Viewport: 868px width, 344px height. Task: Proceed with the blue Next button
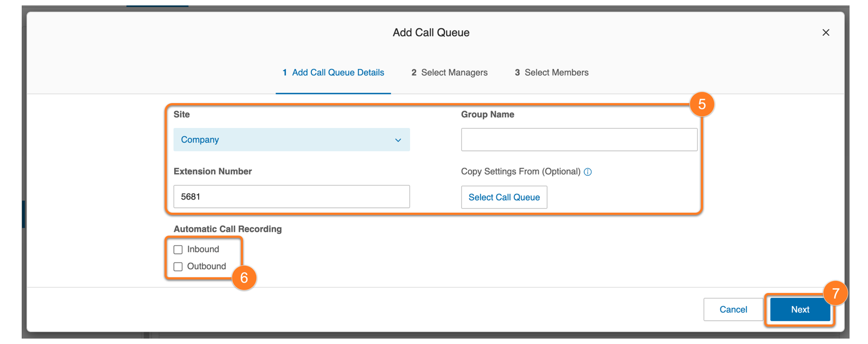tap(800, 309)
